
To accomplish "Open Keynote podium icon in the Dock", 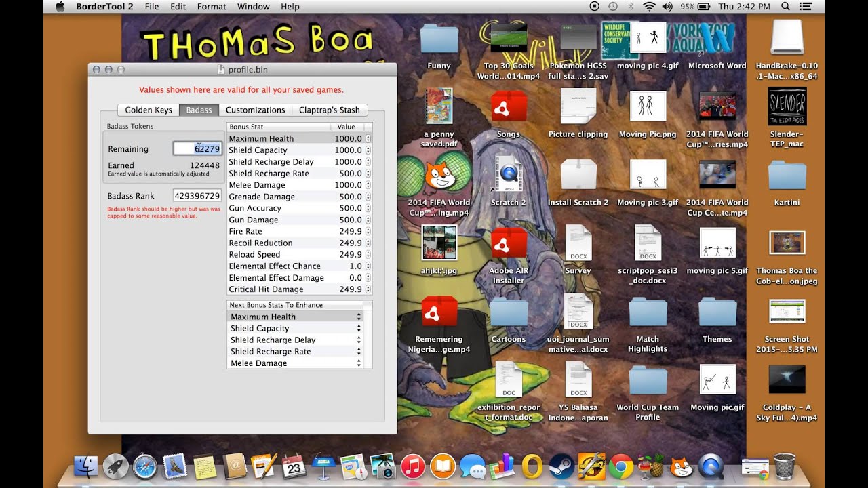I will [x=323, y=466].
